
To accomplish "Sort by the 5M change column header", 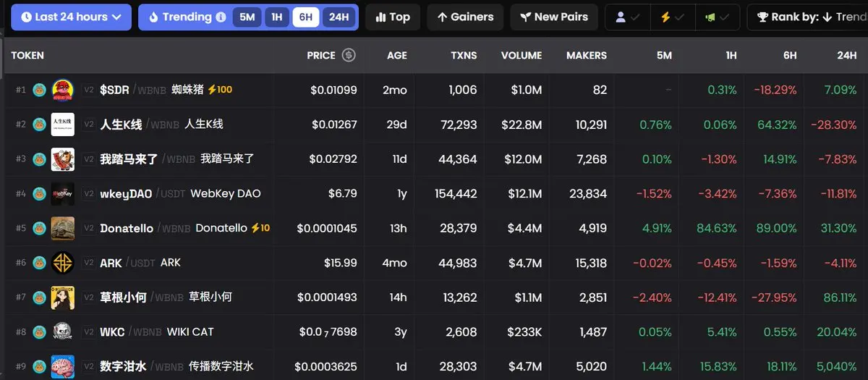I will [x=664, y=55].
